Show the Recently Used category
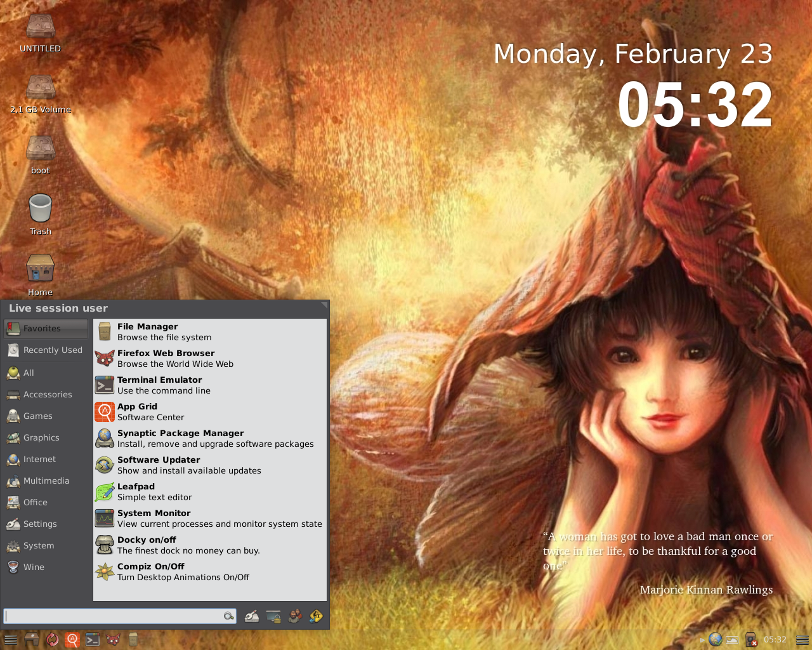Viewport: 812px width, 650px height. click(46, 350)
